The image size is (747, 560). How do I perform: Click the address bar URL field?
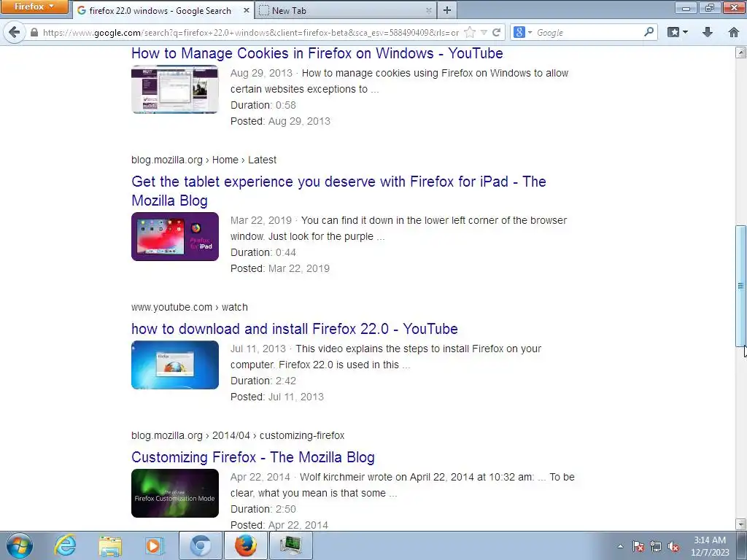pyautogui.click(x=251, y=32)
